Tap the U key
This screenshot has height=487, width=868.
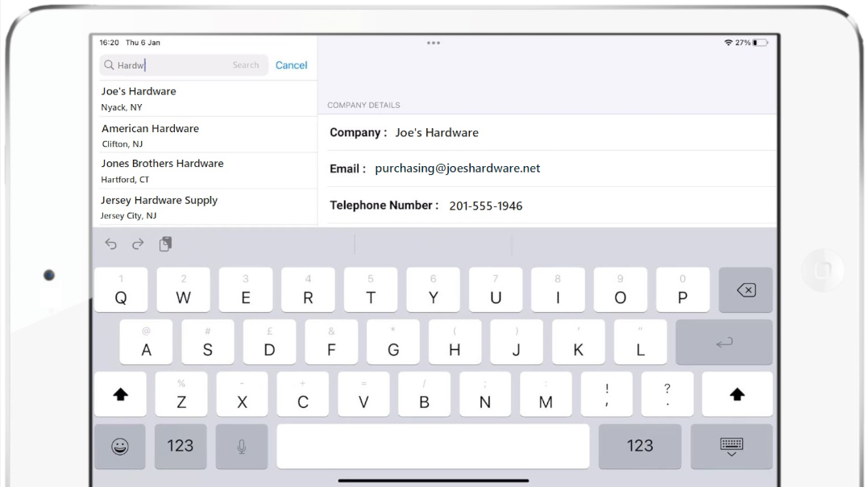[x=496, y=289]
